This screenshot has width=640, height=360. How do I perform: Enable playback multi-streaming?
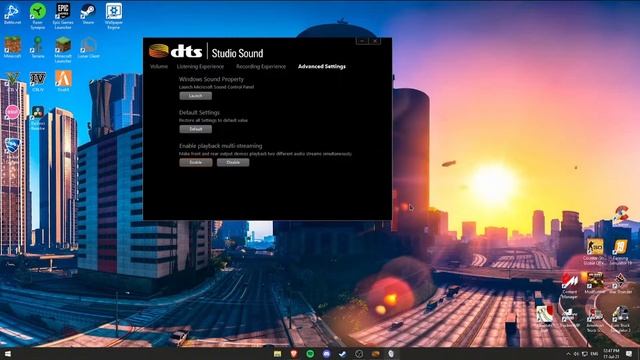coord(196,162)
